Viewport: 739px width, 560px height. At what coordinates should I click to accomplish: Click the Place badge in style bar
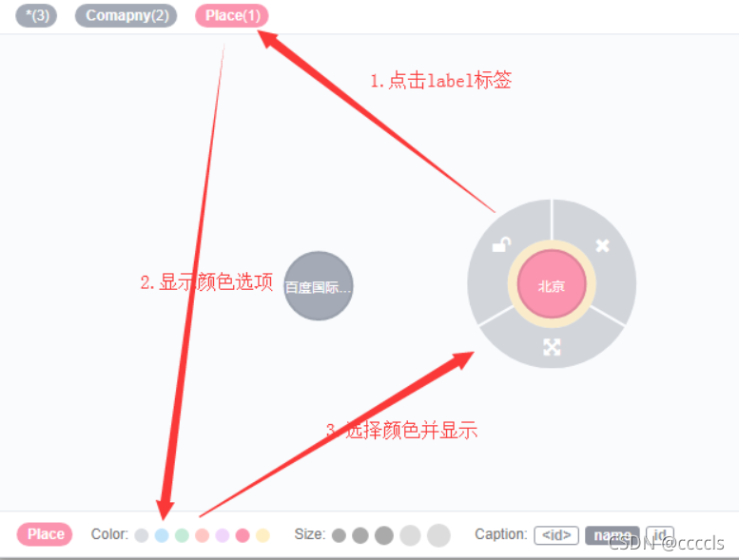pos(45,534)
